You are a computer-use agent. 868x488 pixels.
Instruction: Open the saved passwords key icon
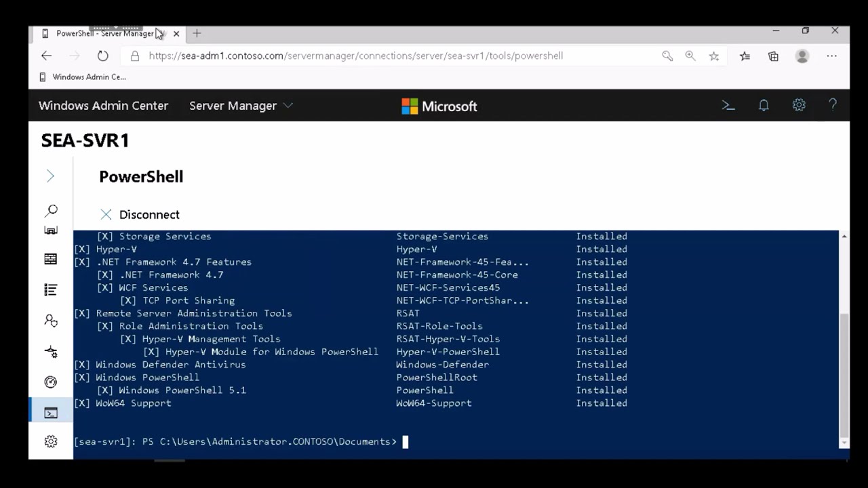coord(667,56)
